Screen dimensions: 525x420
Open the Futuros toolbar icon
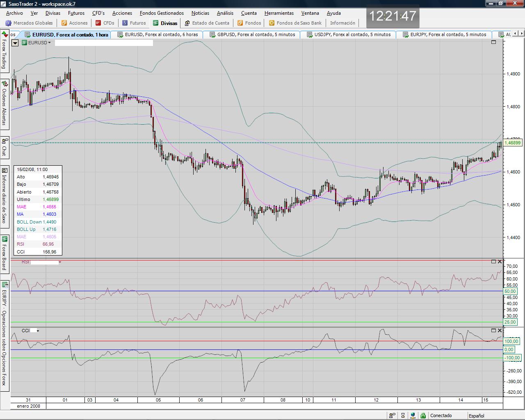pyautogui.click(x=125, y=23)
